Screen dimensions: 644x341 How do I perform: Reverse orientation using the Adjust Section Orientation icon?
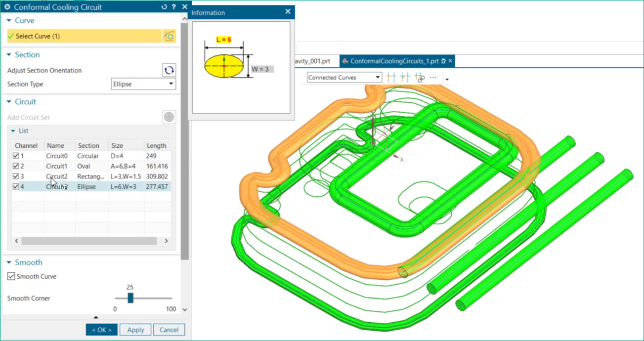point(169,70)
